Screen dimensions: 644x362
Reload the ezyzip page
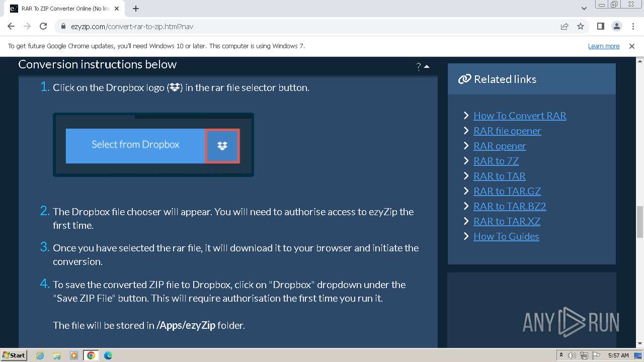(x=43, y=26)
